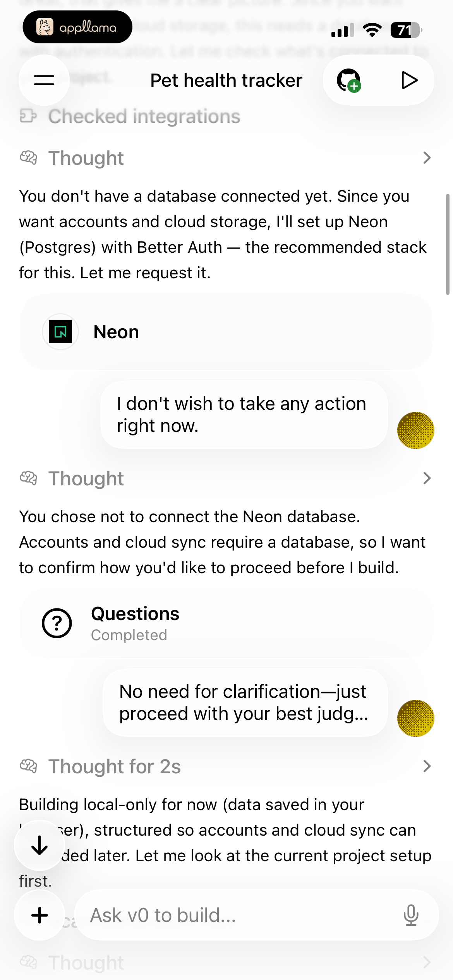Screen dimensions: 453x980
Task: Expand the "Thought for 2s" section
Action: point(427,766)
